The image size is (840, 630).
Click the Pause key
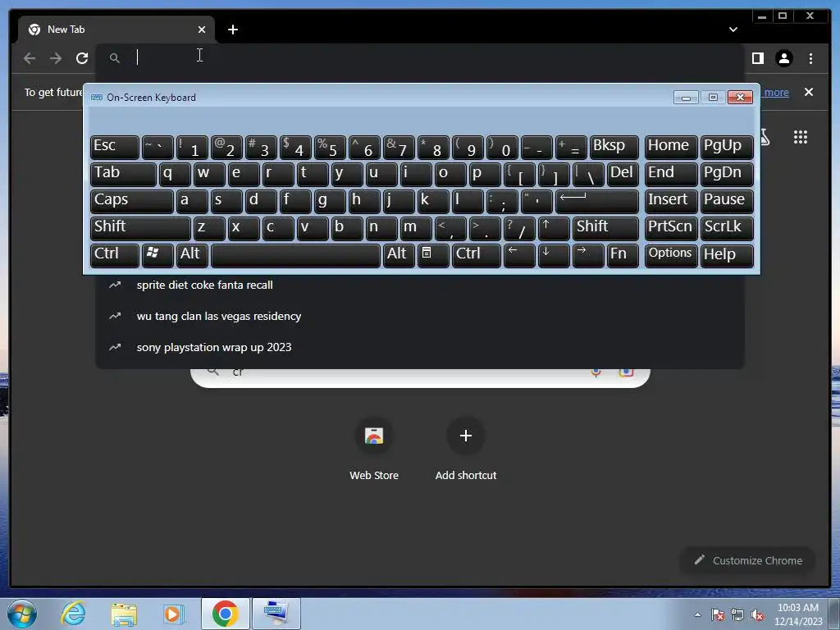[727, 202]
